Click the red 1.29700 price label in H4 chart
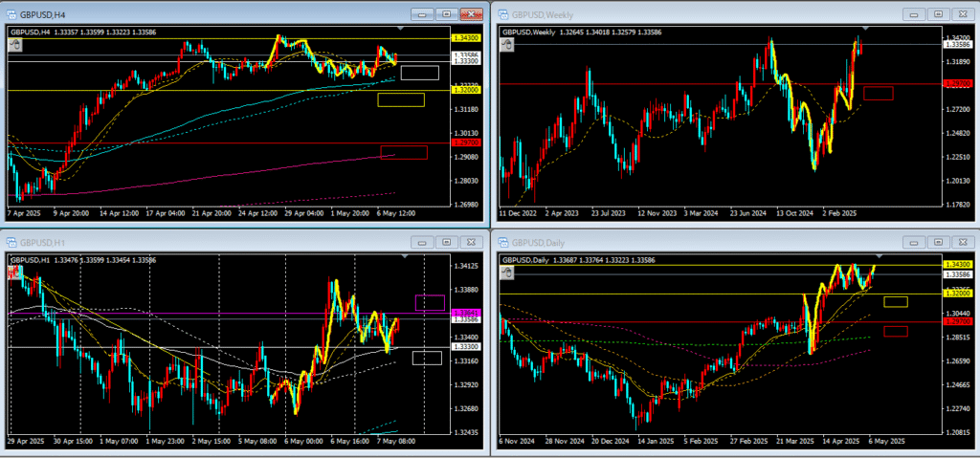The image size is (980, 458). pos(466,143)
